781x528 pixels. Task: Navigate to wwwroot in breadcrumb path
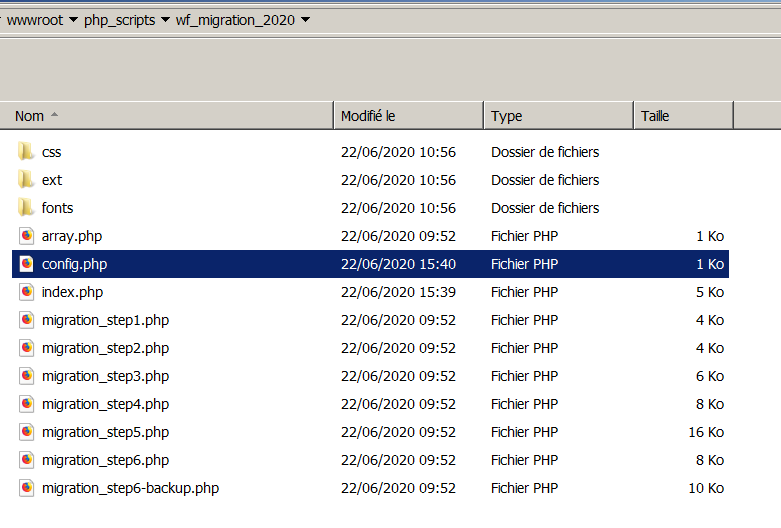(x=35, y=20)
